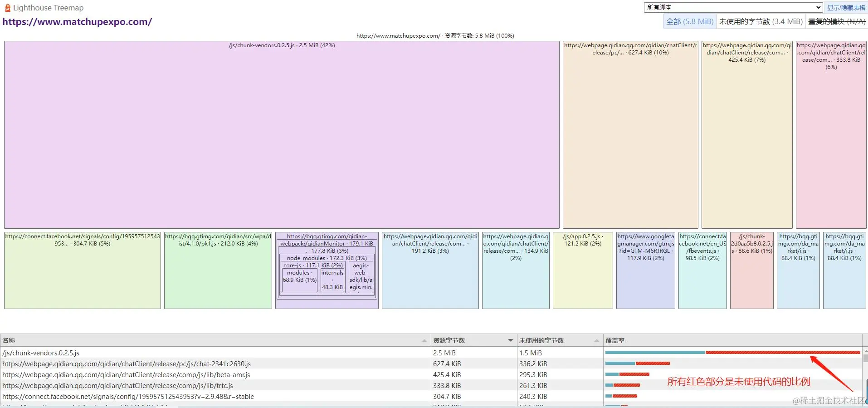The height and width of the screenshot is (408, 868).
Task: Click the coverage bar for beta-amr.js row
Action: tap(627, 374)
